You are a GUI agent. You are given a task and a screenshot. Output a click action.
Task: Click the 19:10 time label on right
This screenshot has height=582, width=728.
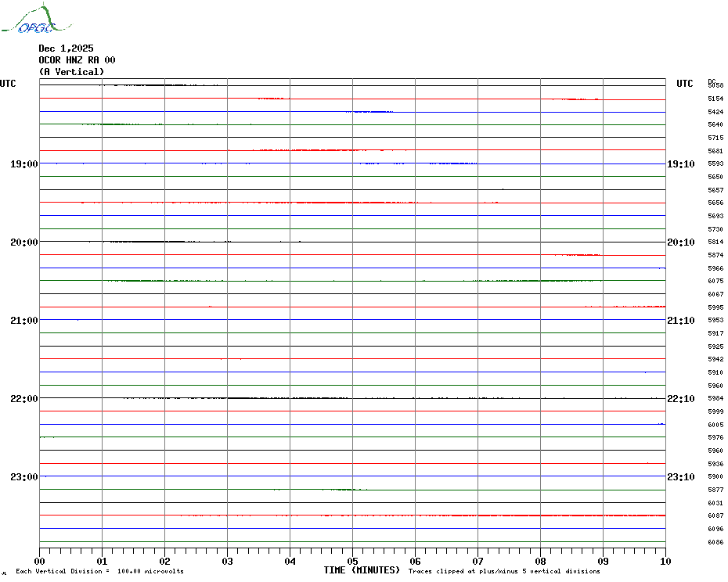[680, 164]
